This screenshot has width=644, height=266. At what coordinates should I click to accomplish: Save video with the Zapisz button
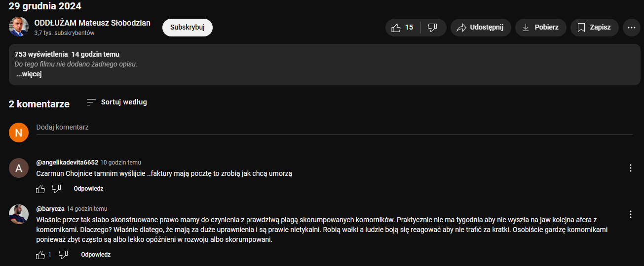point(594,28)
